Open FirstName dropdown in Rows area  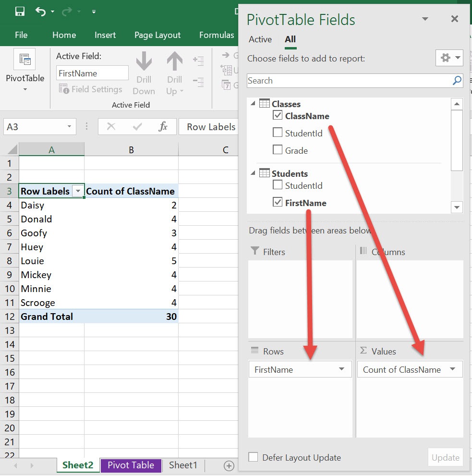341,369
